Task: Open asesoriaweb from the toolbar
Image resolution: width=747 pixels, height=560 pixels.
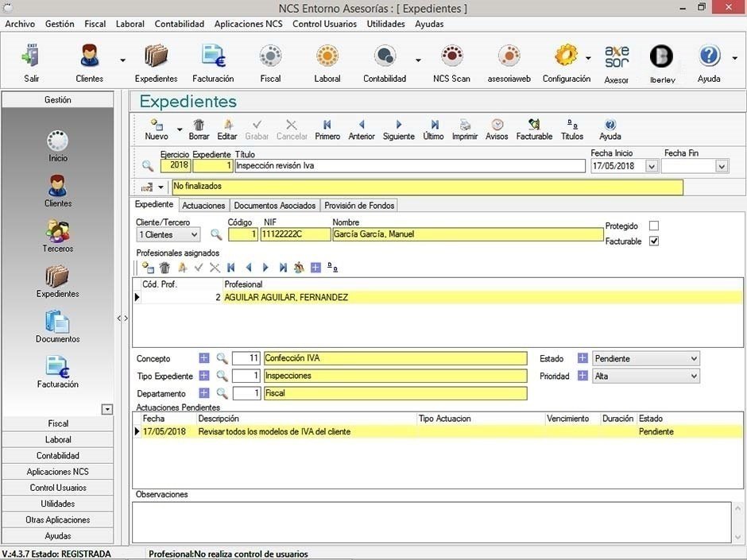Action: 509,60
